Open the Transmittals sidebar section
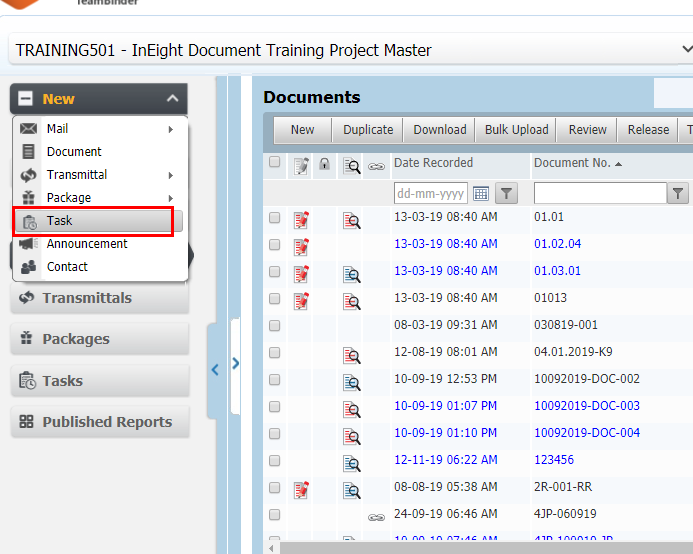693x554 pixels. click(100, 298)
